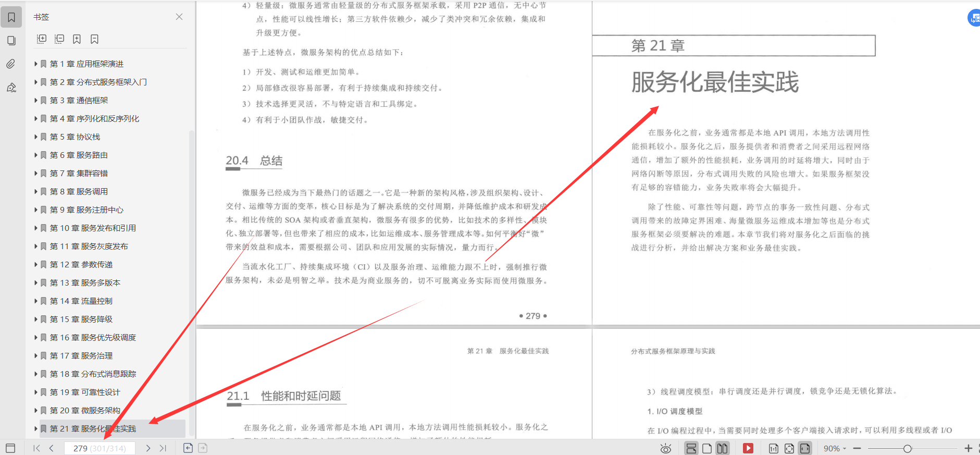
Task: Open the signatures panel icon
Action: [x=11, y=88]
